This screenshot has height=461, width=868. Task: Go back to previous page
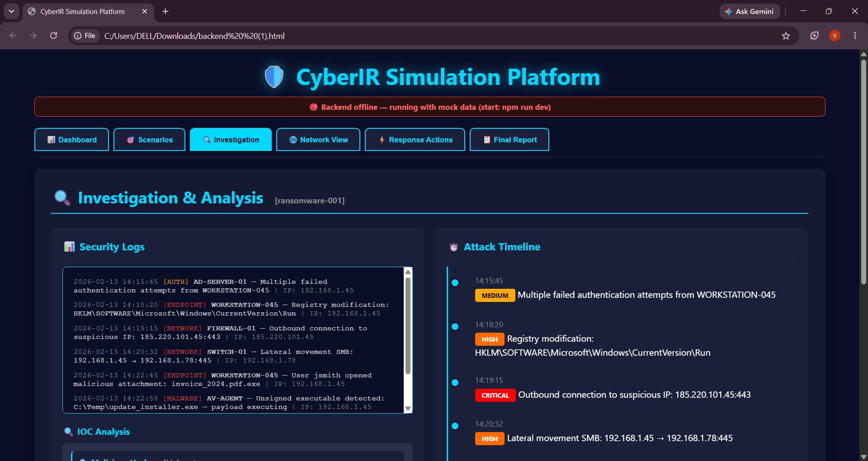[13, 36]
